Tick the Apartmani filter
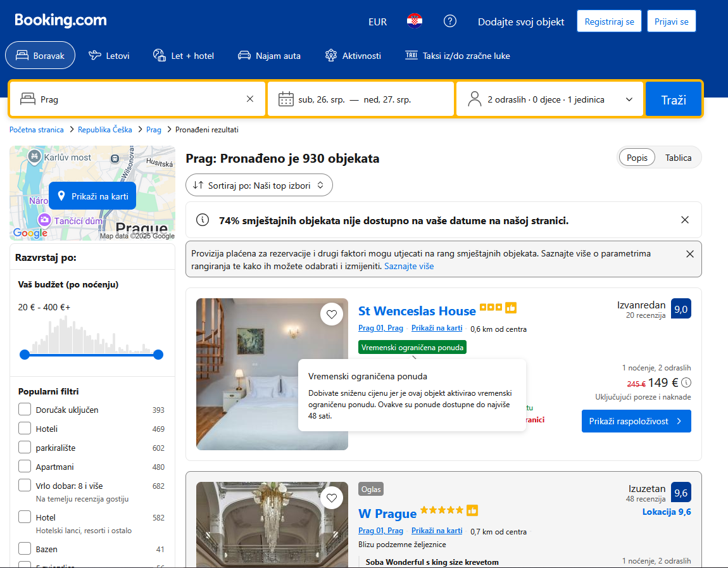The image size is (728, 568). coord(25,466)
